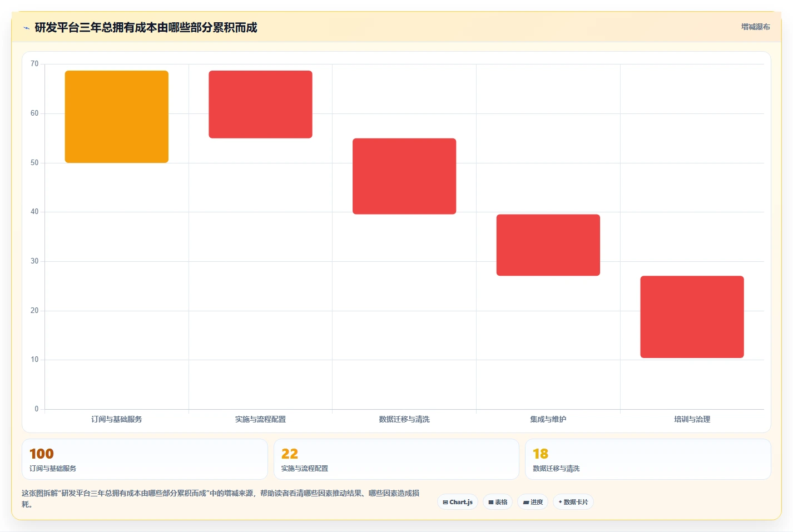Click the description paragraph starting 这张图拆解

[221, 499]
